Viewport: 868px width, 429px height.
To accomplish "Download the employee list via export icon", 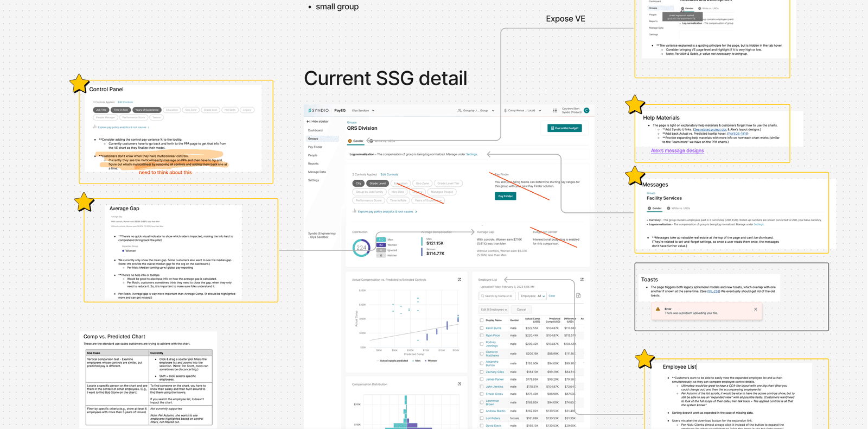I will [x=578, y=296].
